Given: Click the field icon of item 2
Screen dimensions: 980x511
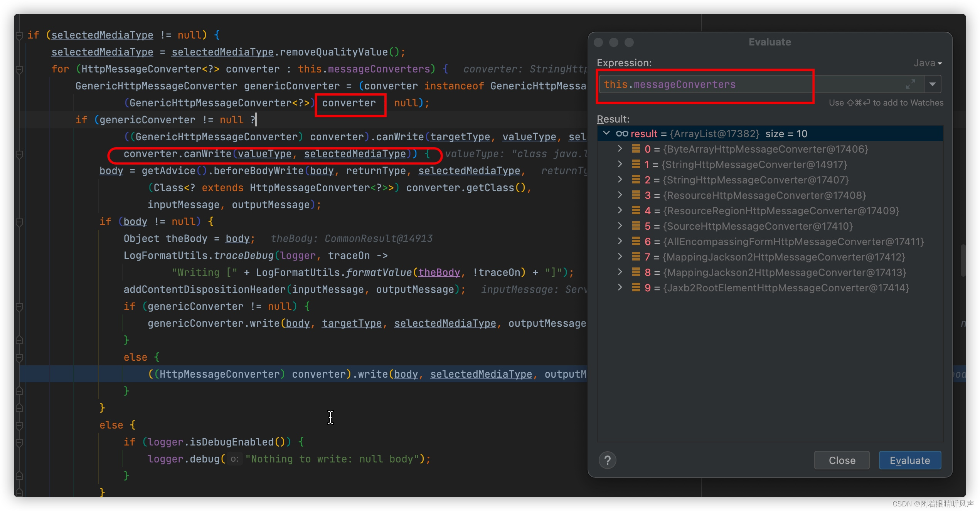Looking at the screenshot, I should [636, 180].
